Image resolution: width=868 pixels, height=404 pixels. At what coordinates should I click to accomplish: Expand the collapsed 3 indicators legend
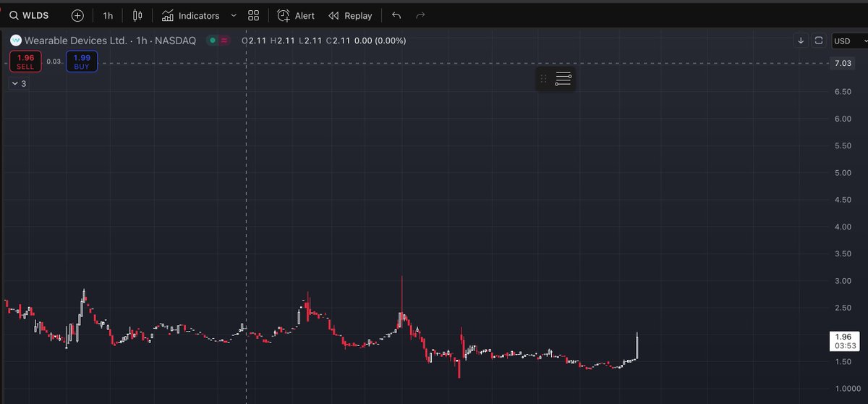(x=18, y=84)
